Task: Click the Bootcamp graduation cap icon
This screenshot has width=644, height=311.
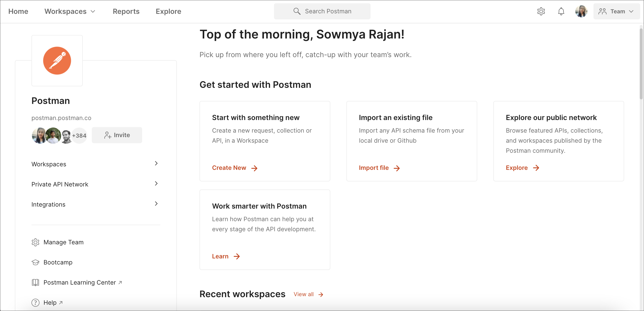Action: point(35,262)
